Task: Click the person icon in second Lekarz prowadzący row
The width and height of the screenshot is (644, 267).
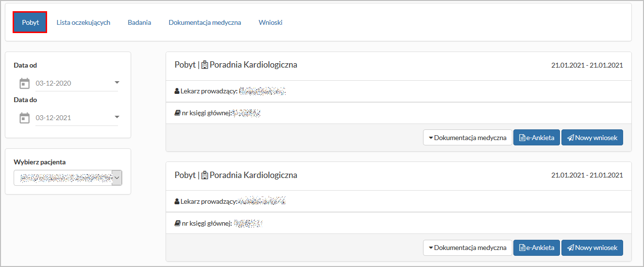Action: point(177,201)
